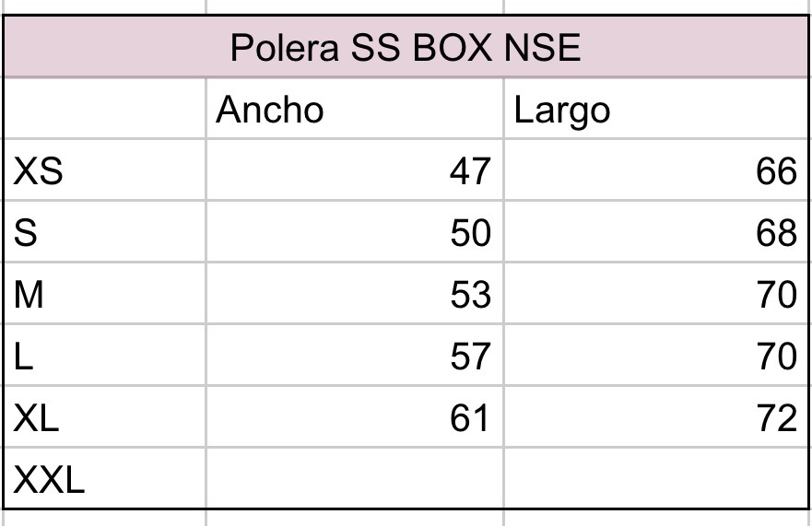Select the merged title cell Polera SS BOX NSE
This screenshot has height=526, width=812.
(406, 47)
